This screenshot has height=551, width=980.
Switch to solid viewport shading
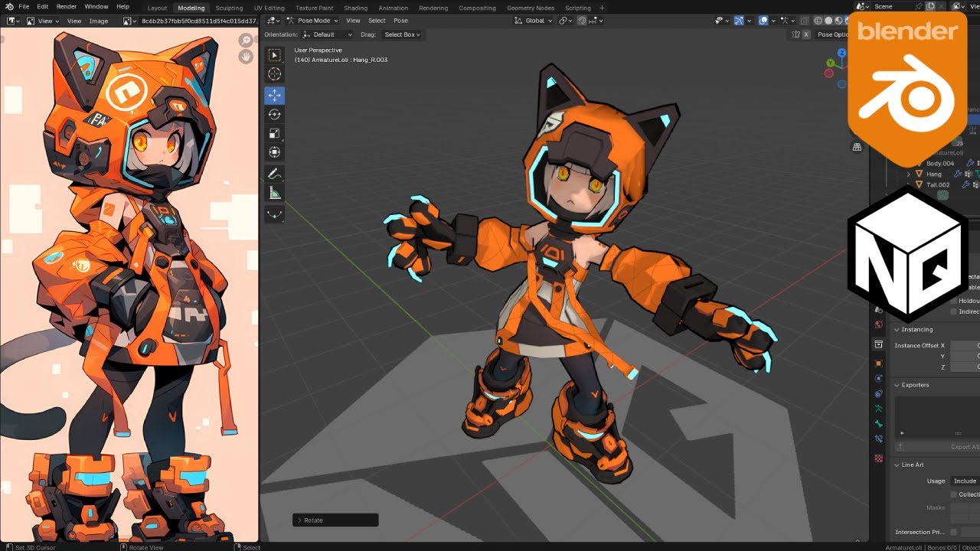(828, 21)
